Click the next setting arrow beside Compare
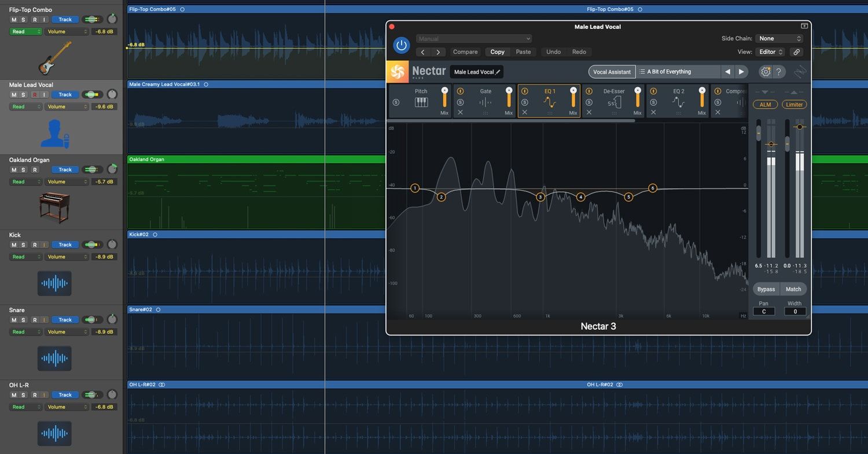 pyautogui.click(x=438, y=52)
